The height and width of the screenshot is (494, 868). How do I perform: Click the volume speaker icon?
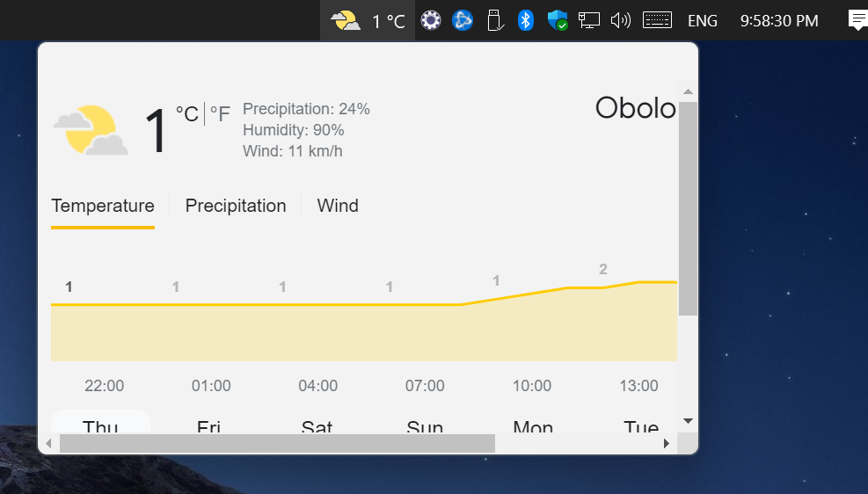[621, 20]
